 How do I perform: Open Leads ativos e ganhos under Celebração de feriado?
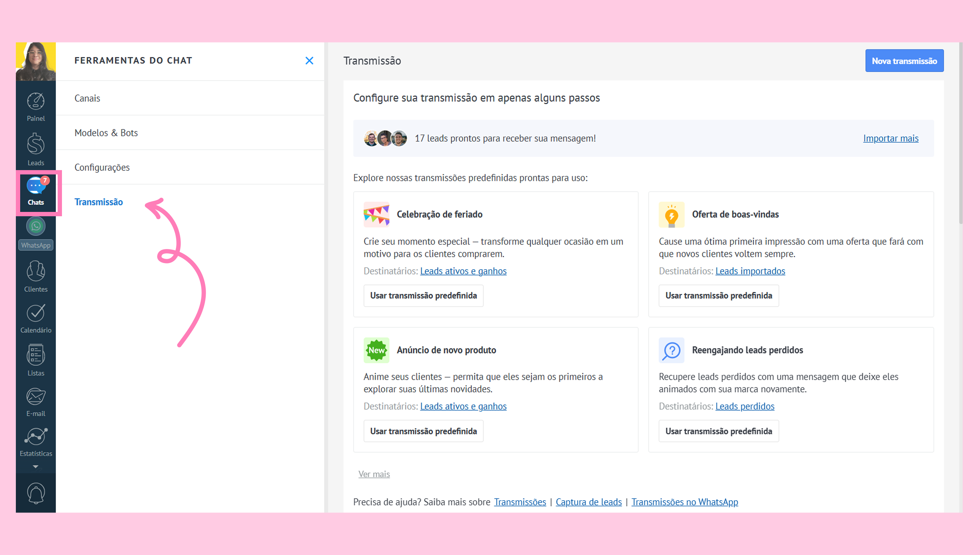pos(463,271)
